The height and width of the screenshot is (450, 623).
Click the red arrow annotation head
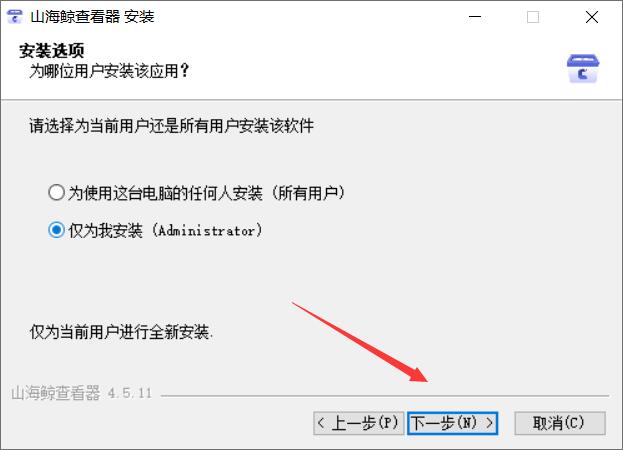419,374
